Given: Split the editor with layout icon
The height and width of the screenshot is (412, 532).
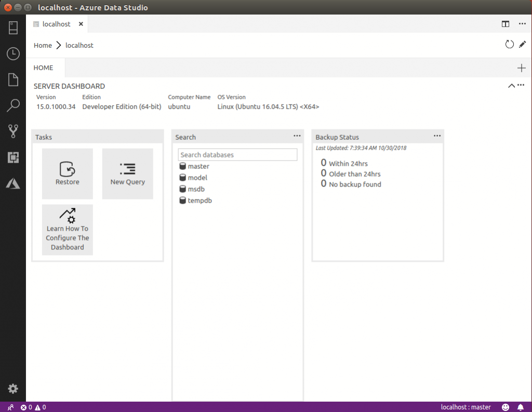Looking at the screenshot, I should click(506, 24).
